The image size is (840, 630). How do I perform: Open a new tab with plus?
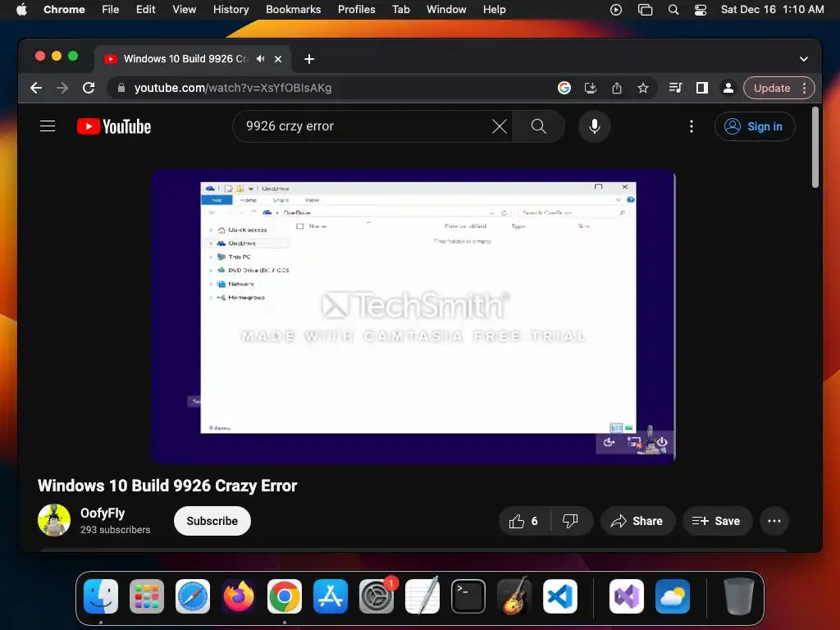click(x=309, y=59)
